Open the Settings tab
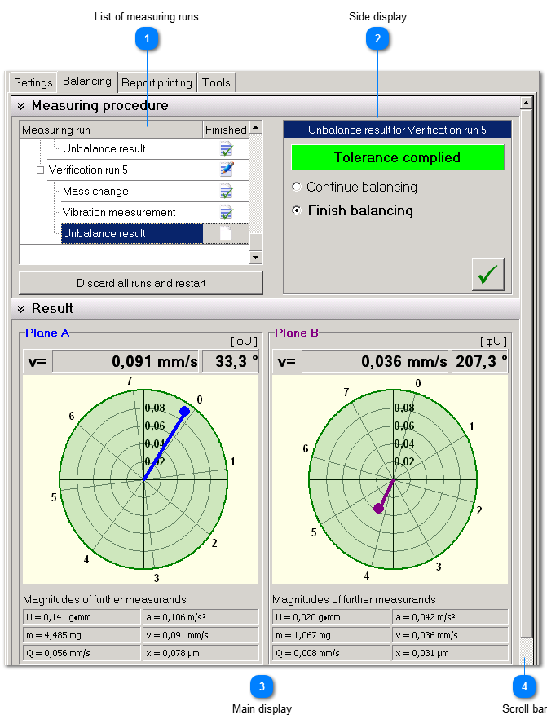Viewport: 560px width, 728px height. (33, 82)
